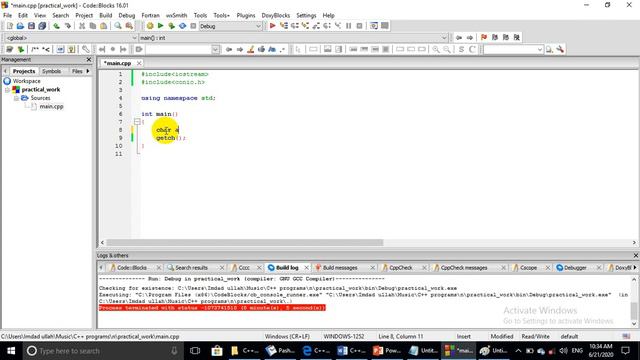Screen dimensions: 640x360
Task: Click the Build and run icon
Action: tap(171, 26)
